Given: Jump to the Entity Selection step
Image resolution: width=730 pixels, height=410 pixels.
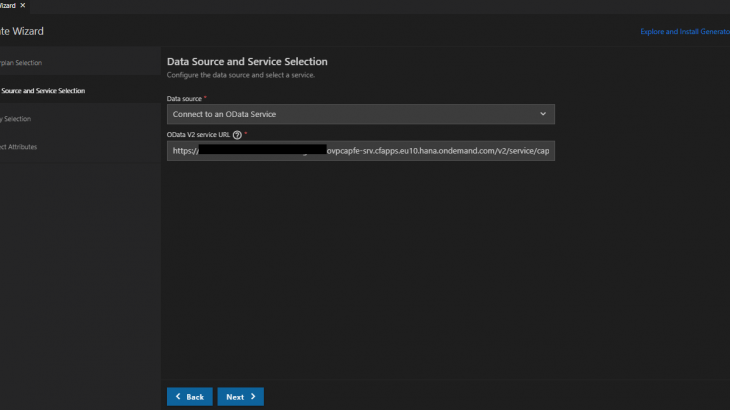Looking at the screenshot, I should [17, 119].
